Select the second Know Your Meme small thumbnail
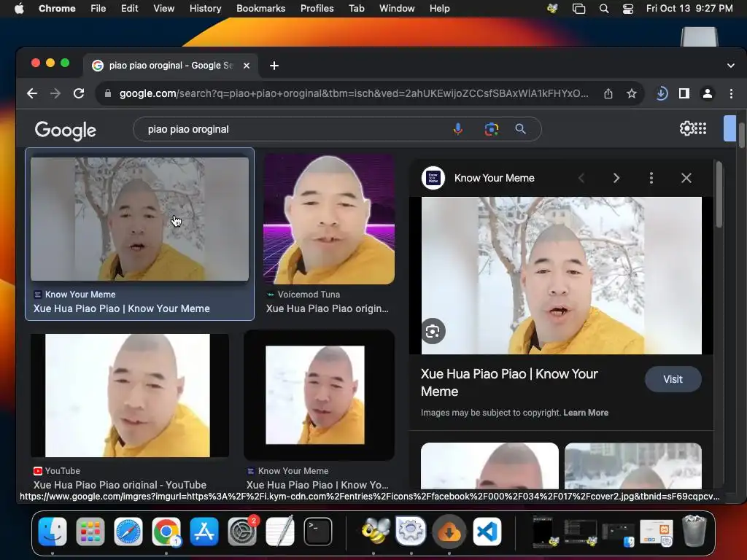This screenshot has width=747, height=560. click(x=319, y=395)
